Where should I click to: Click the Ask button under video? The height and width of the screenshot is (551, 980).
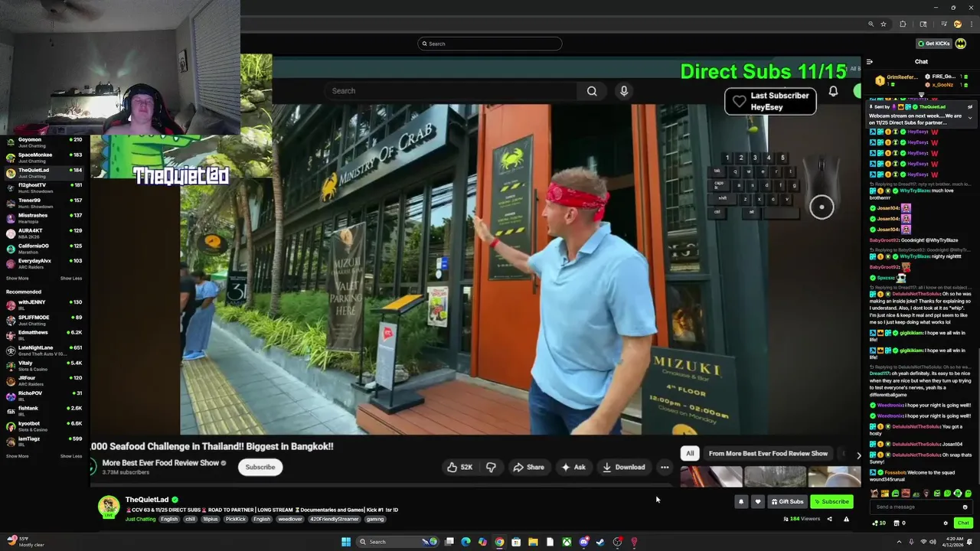point(573,467)
